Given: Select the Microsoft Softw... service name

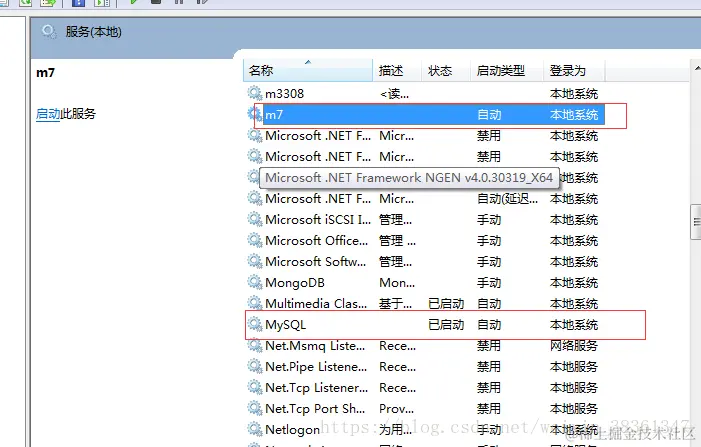Looking at the screenshot, I should 316,261.
